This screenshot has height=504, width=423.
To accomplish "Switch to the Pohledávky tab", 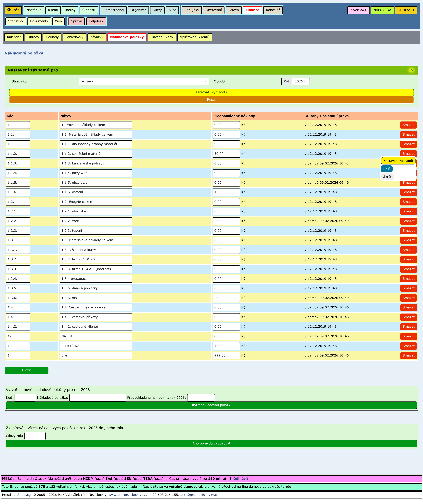I will click(x=74, y=37).
